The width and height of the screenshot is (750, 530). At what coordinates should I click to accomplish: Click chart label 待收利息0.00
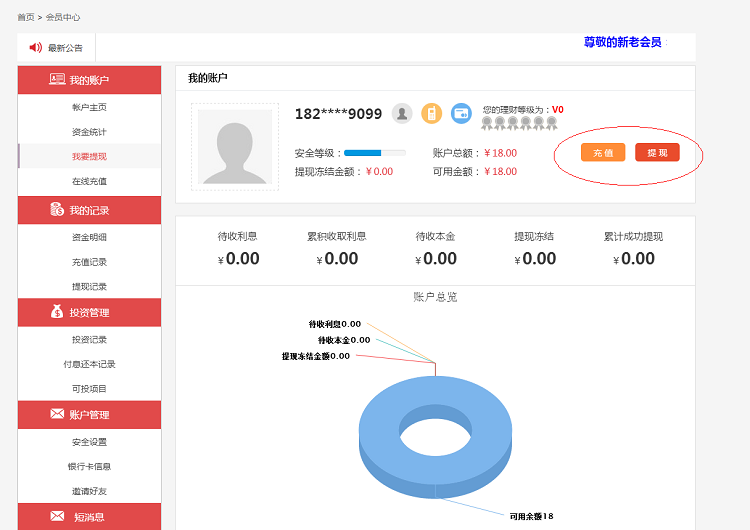[335, 324]
